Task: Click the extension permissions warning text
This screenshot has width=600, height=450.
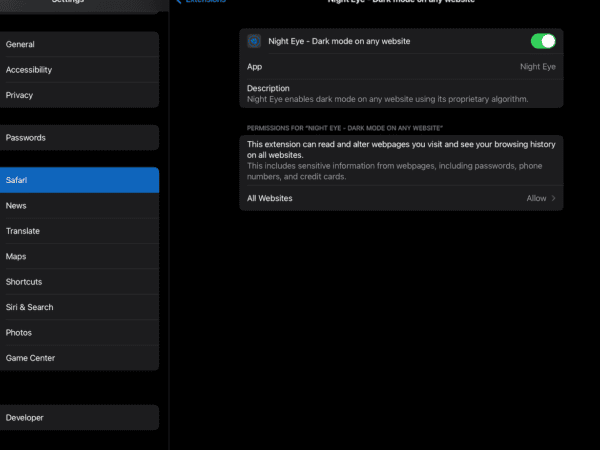Action: (401, 160)
